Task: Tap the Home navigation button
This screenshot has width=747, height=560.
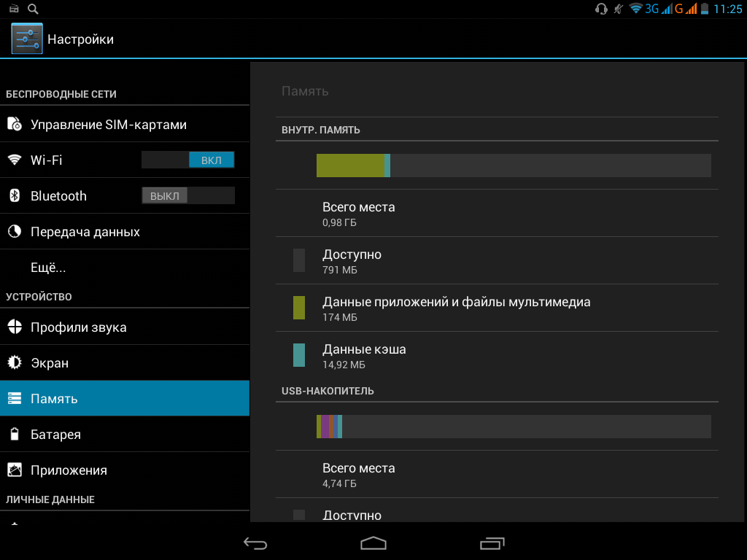Action: pyautogui.click(x=373, y=543)
